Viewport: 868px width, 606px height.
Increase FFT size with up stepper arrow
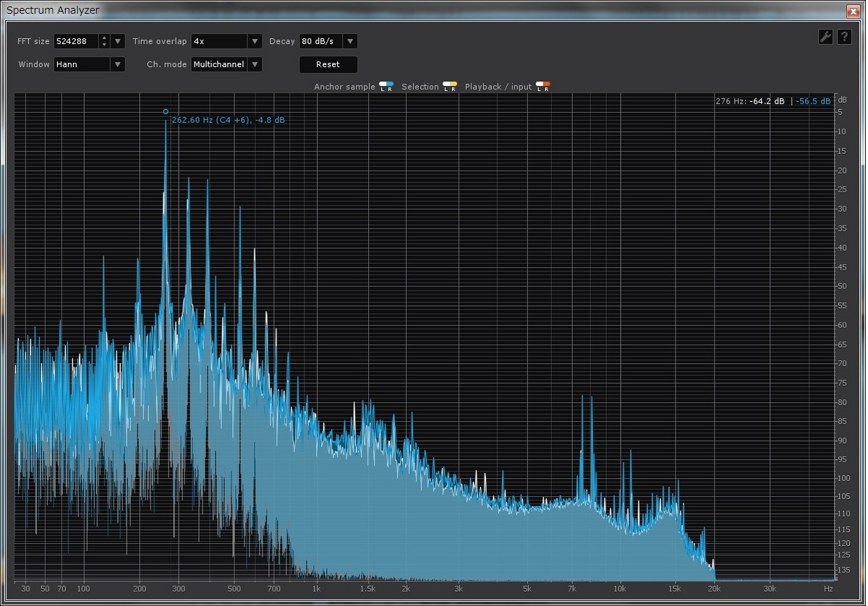click(104, 38)
